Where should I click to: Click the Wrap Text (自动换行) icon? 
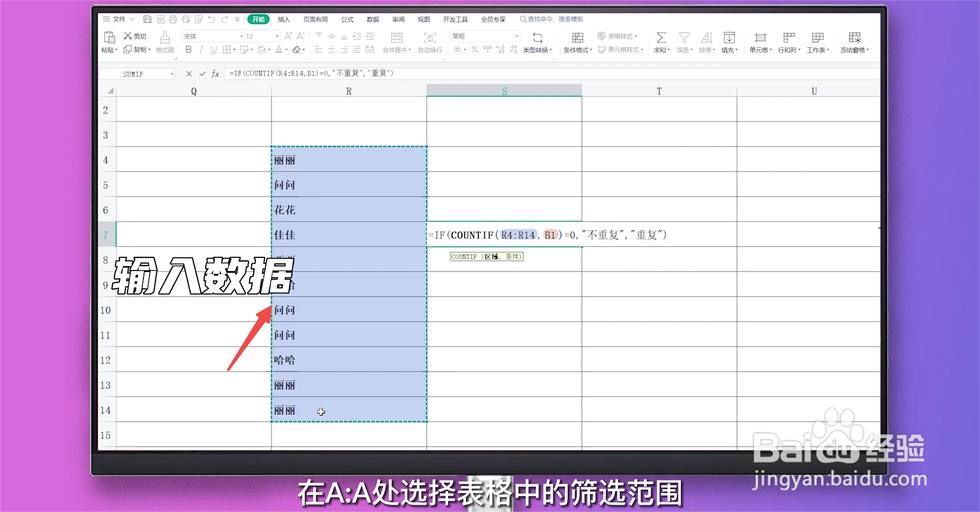click(430, 37)
